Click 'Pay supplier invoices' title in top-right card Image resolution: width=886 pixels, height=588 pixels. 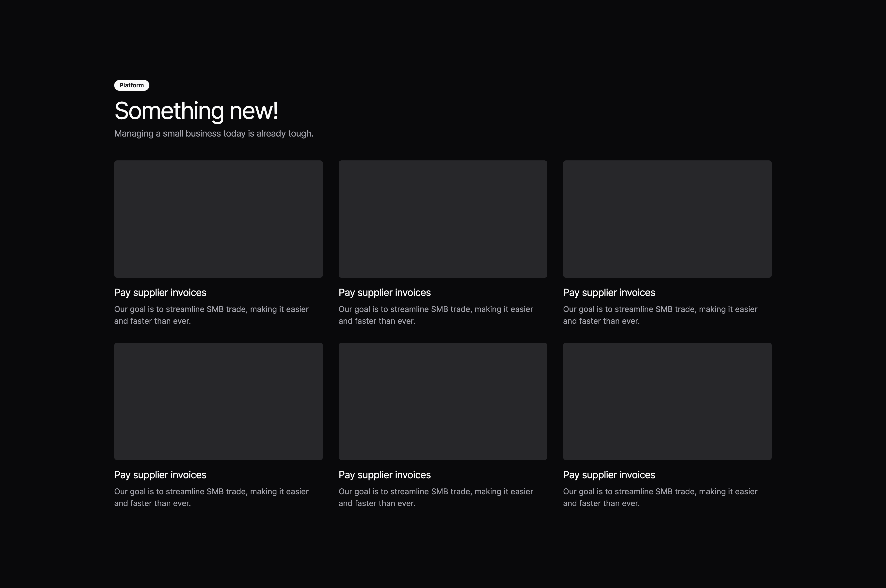(x=609, y=293)
